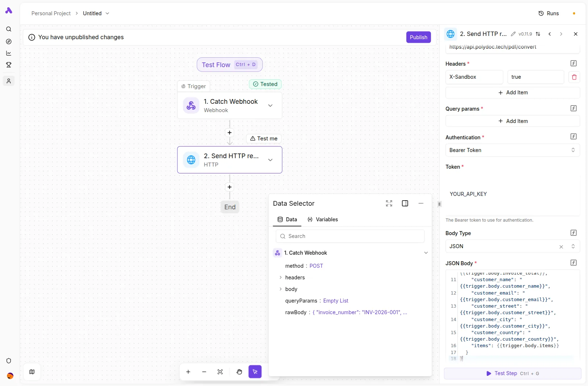This screenshot has width=588, height=386.
Task: Click the X-Sandbox header key field
Action: [x=474, y=77]
